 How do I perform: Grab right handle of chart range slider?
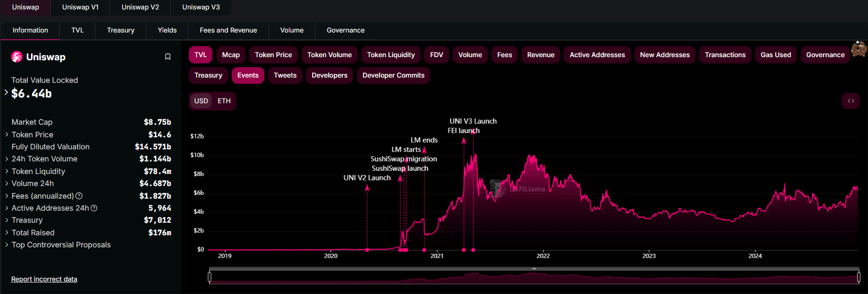859,277
